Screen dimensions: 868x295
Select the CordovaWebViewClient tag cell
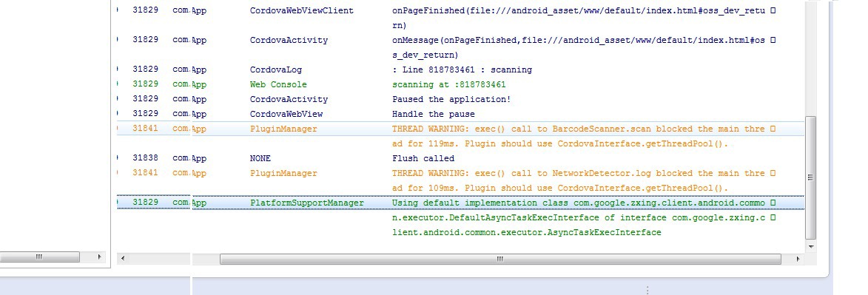[302, 10]
